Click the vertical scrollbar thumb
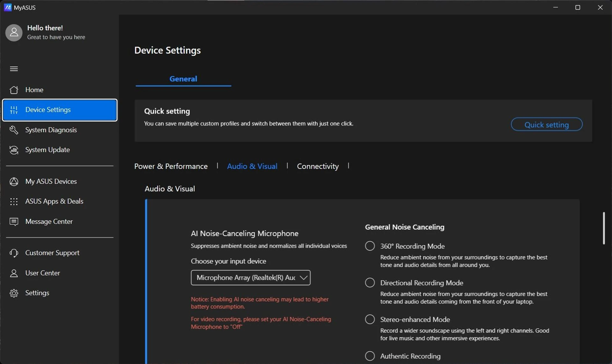 pyautogui.click(x=603, y=228)
